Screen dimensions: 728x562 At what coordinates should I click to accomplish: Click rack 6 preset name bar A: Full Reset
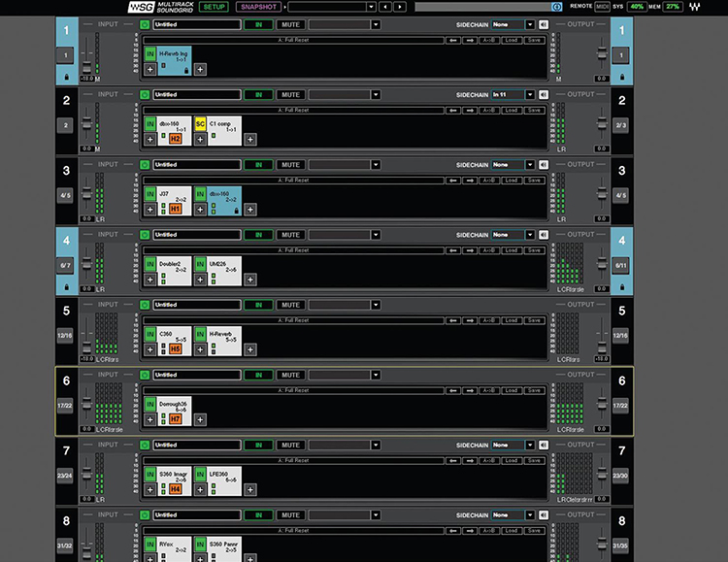tap(293, 390)
